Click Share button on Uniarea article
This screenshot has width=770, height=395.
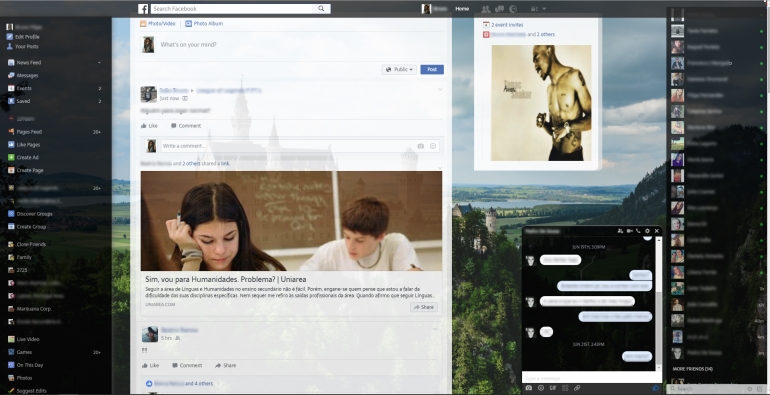point(424,307)
